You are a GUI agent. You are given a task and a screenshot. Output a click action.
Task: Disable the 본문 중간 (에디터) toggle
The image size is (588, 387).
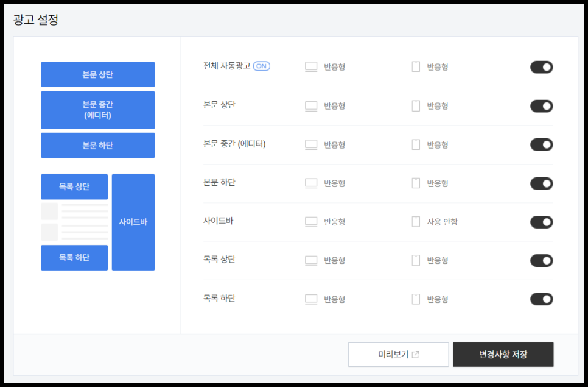(541, 144)
